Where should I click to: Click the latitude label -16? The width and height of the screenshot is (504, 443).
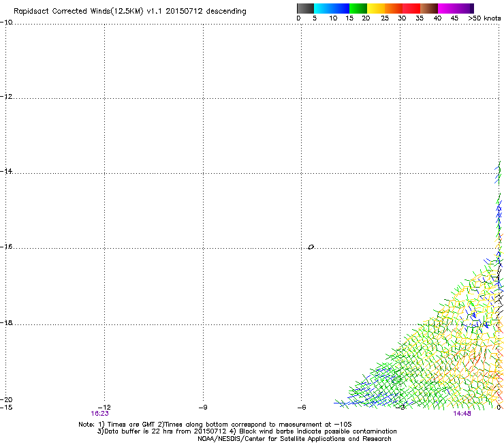tap(6, 247)
